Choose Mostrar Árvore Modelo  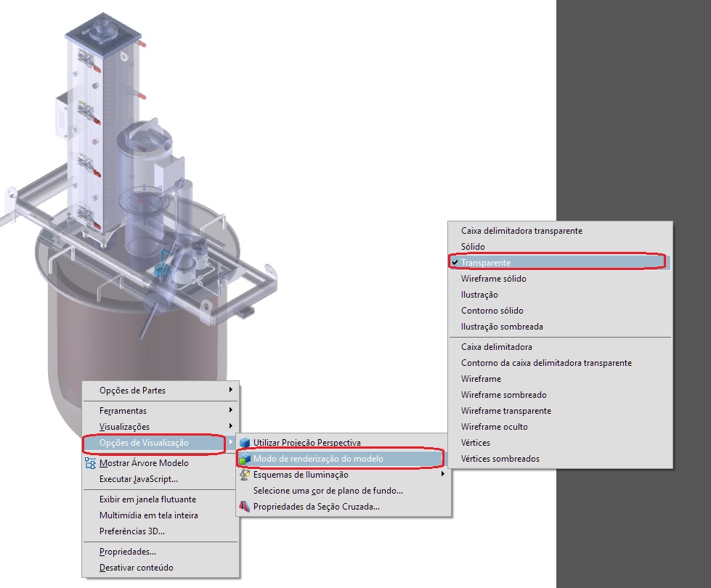(x=161, y=463)
